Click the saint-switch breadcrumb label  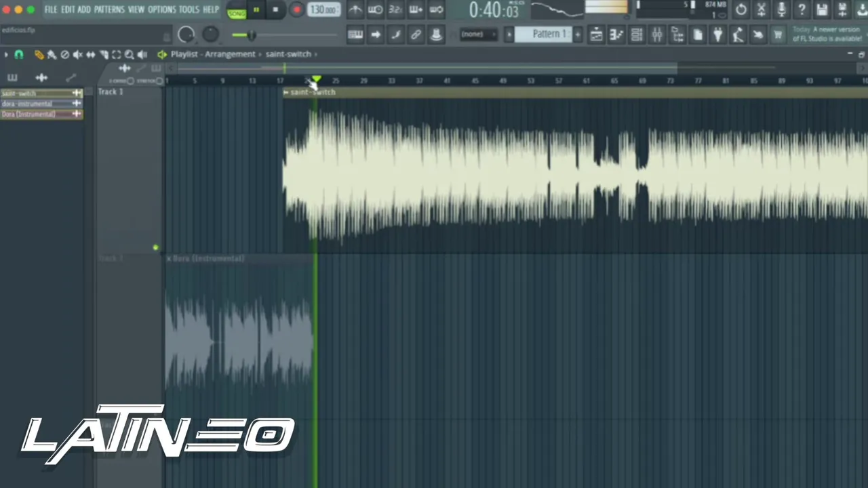coord(288,54)
